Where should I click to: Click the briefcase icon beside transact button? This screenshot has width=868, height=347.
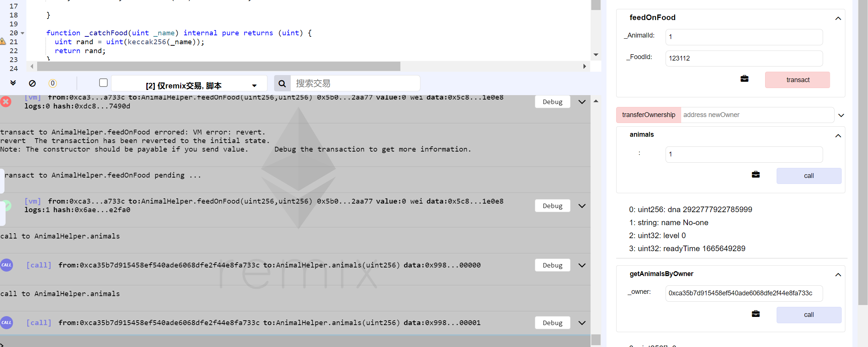[x=744, y=79]
